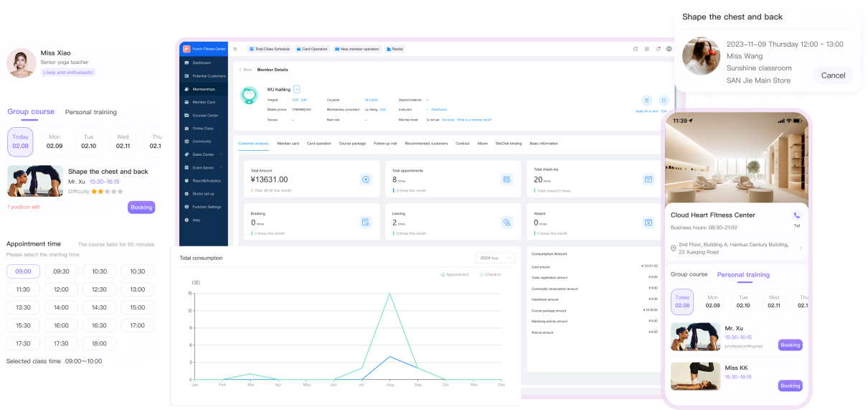
Task: Open the Course package tab
Action: click(x=352, y=144)
